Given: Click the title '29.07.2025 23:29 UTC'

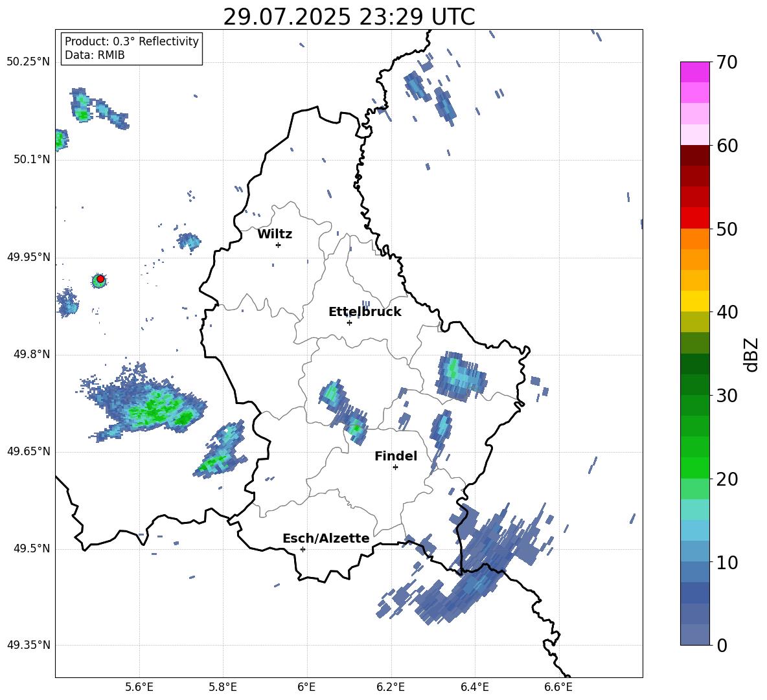Looking at the screenshot, I should [349, 17].
